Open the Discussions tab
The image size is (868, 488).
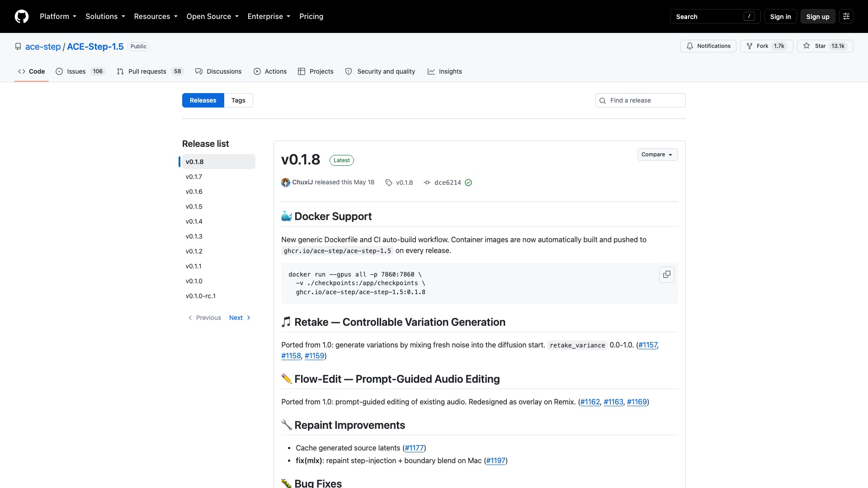pos(218,71)
